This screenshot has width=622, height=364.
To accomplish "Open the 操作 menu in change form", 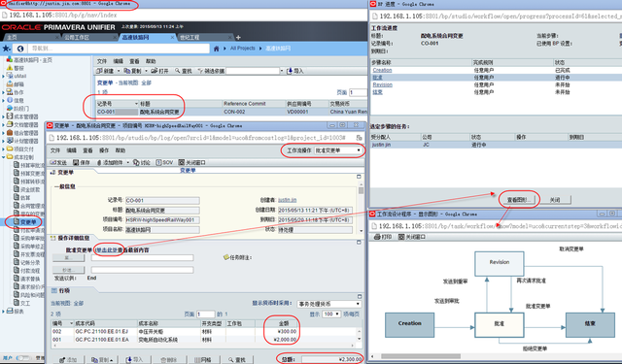I will pos(104,150).
